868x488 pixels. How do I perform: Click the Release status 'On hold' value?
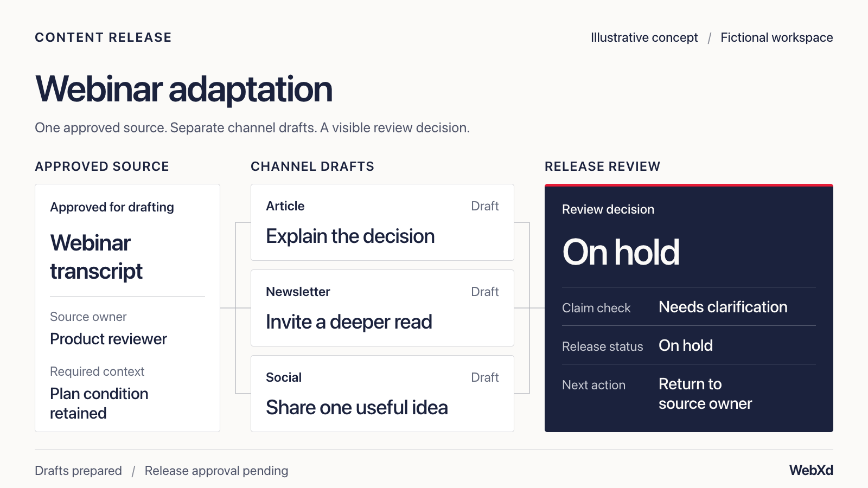click(x=686, y=345)
